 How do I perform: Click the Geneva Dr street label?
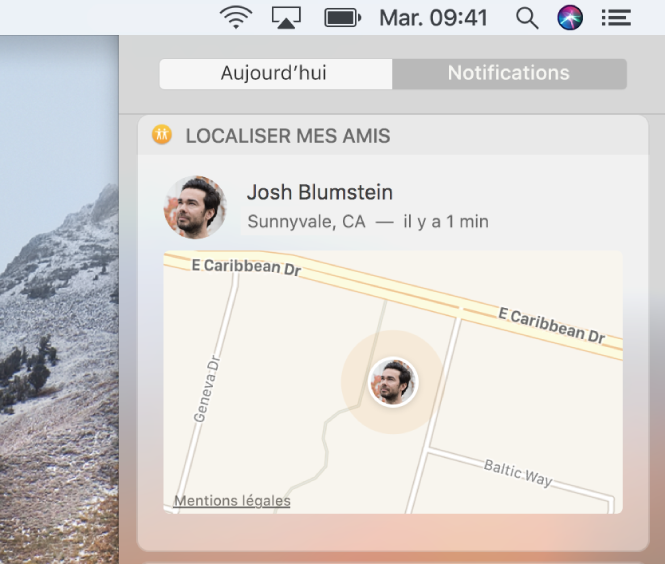[x=207, y=389]
